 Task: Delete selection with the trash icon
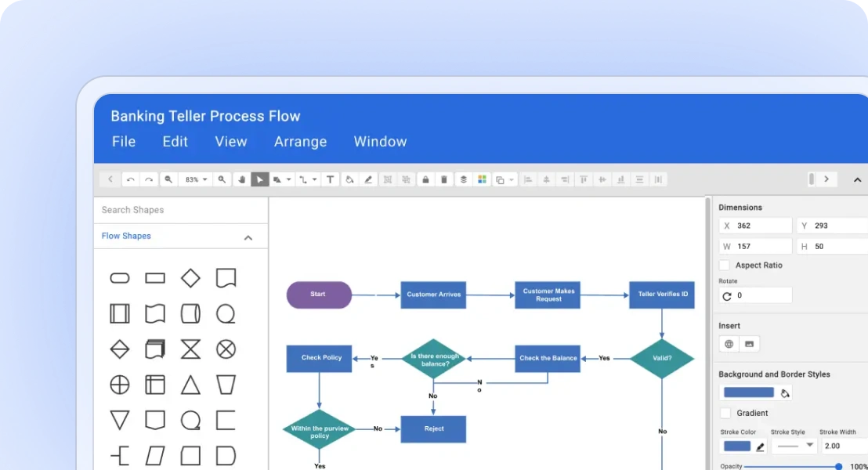click(x=444, y=179)
